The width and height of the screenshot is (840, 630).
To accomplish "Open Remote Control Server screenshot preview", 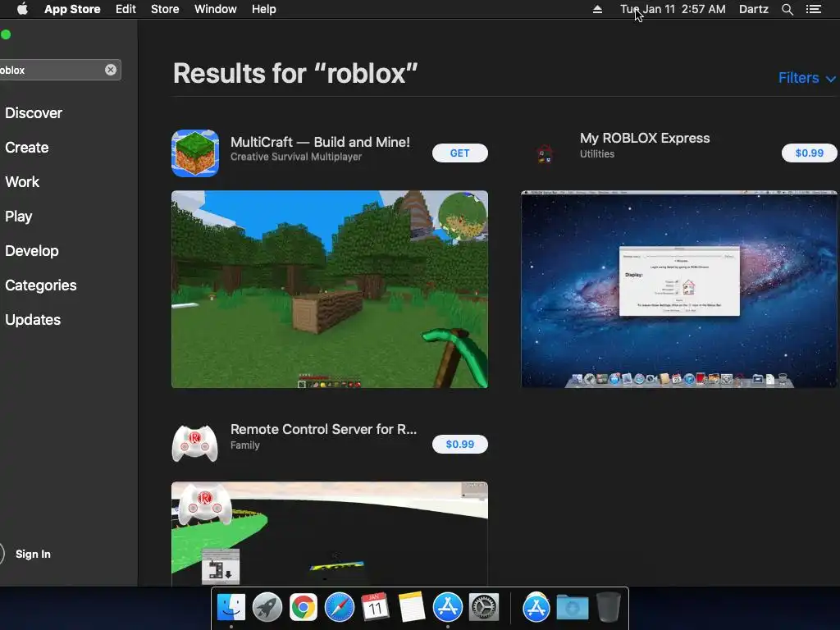I will 330,533.
